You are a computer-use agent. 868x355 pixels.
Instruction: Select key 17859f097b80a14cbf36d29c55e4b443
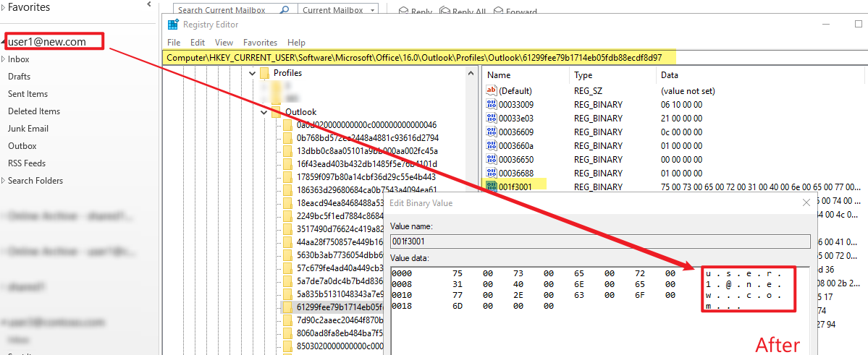(366, 178)
